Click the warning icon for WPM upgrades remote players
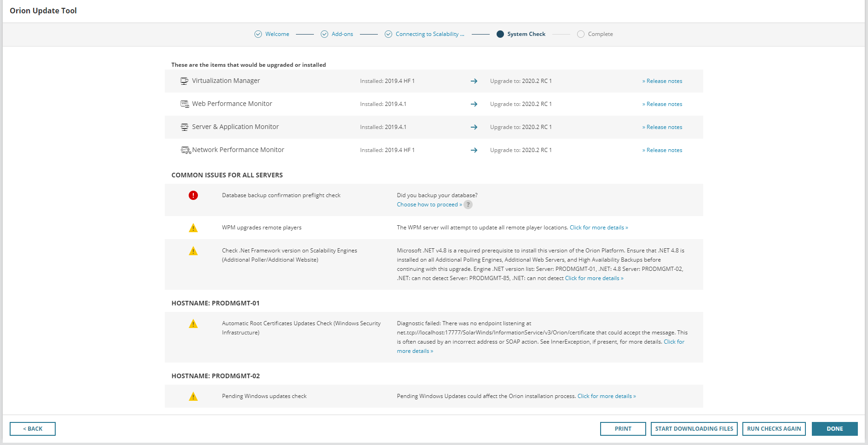 click(193, 228)
